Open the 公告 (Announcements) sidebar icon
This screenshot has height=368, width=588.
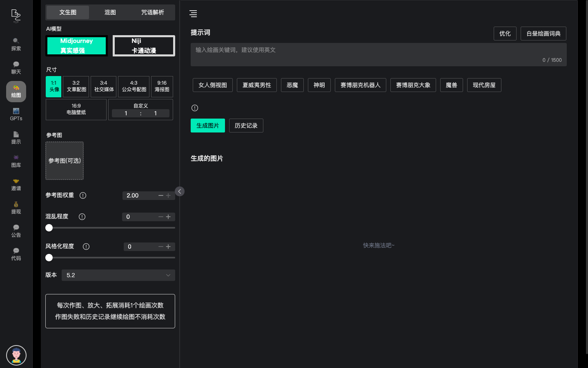tap(16, 231)
